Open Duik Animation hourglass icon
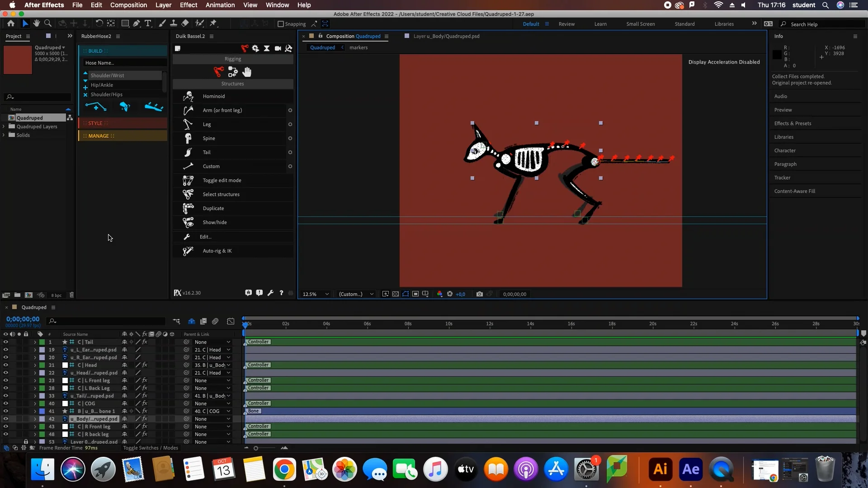 tap(267, 48)
